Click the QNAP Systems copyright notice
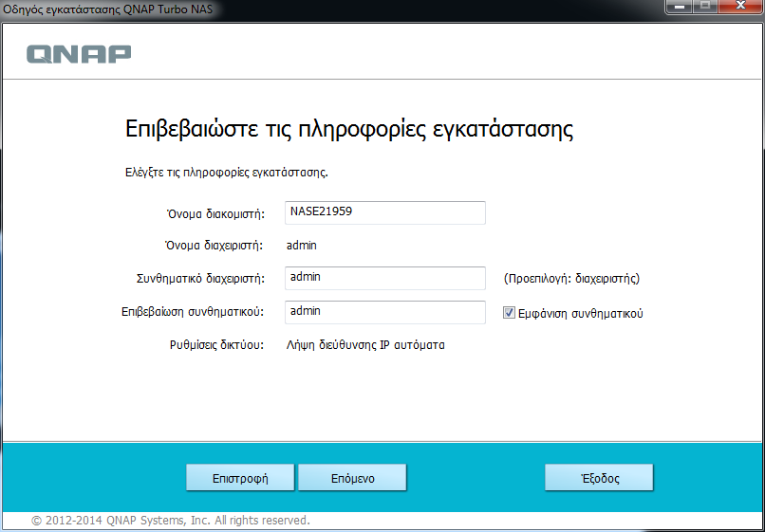Image resolution: width=765 pixels, height=532 pixels. 170,521
